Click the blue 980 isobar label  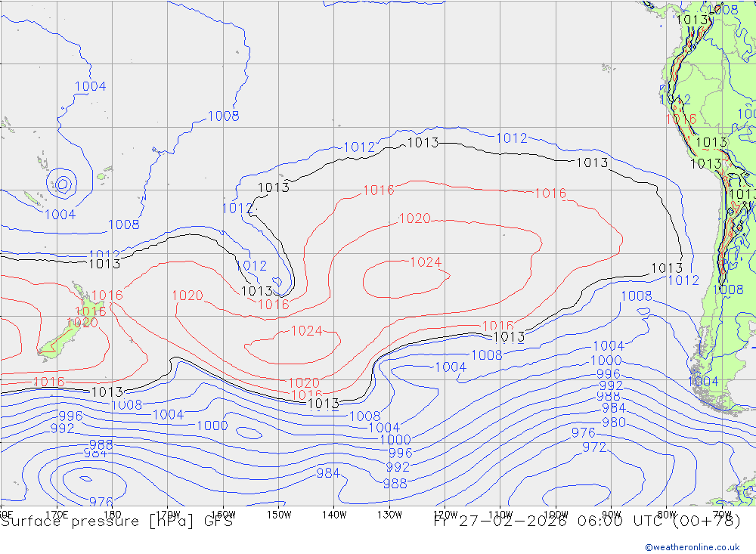[x=614, y=422]
